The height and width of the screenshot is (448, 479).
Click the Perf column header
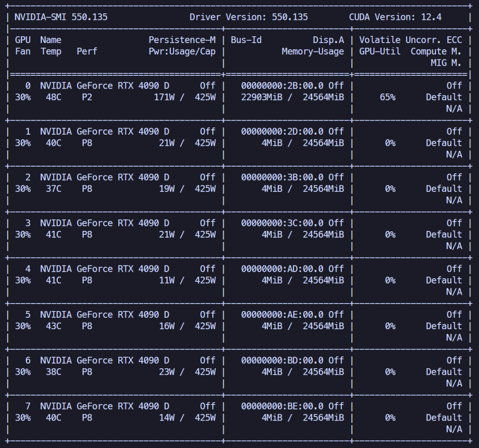[x=87, y=51]
